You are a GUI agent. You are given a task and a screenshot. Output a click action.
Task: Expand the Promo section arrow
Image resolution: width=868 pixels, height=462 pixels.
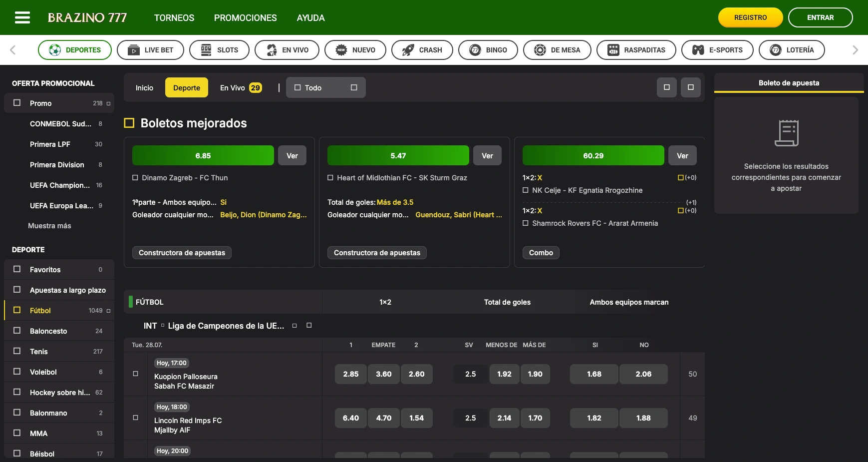pyautogui.click(x=108, y=103)
